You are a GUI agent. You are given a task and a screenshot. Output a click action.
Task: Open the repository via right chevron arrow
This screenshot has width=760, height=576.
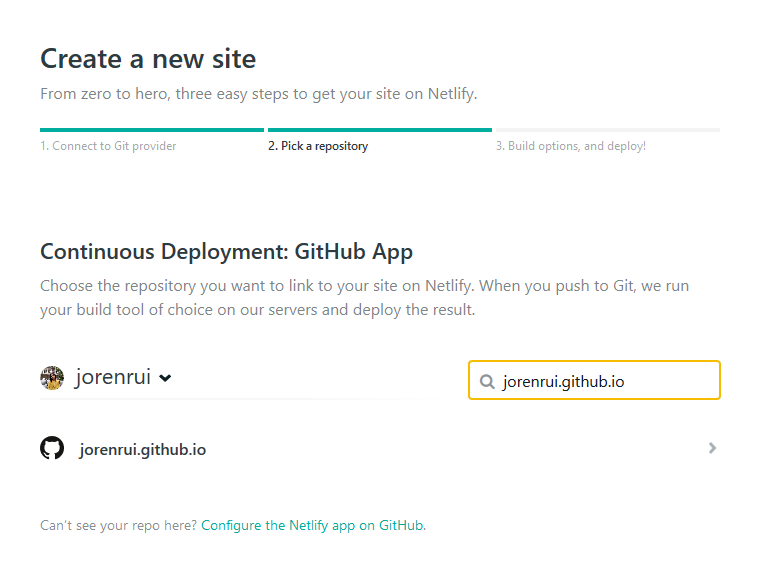tap(712, 448)
